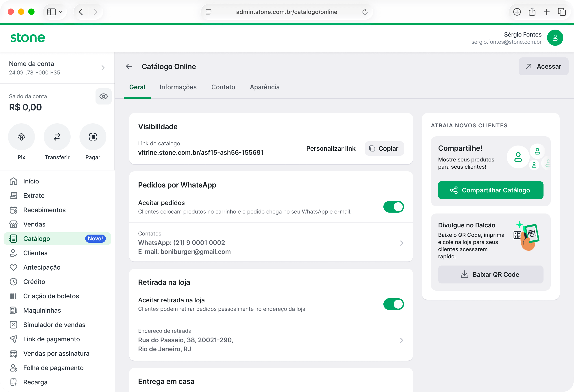The width and height of the screenshot is (574, 392).
Task: Click the stone logo
Action: [28, 38]
